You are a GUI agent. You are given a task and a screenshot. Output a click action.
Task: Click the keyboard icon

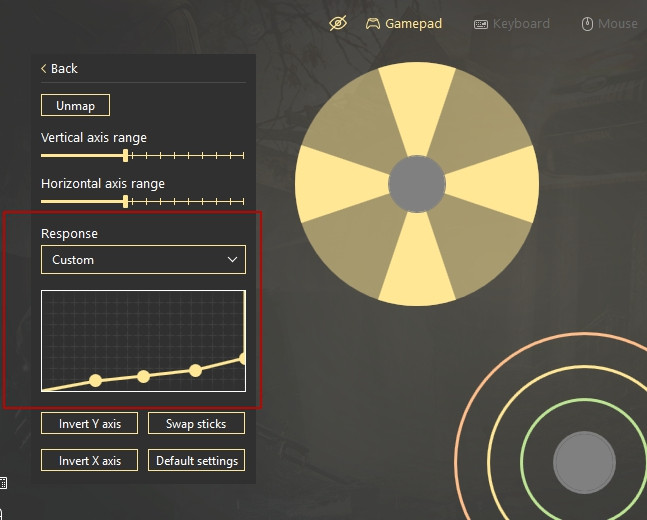click(481, 24)
